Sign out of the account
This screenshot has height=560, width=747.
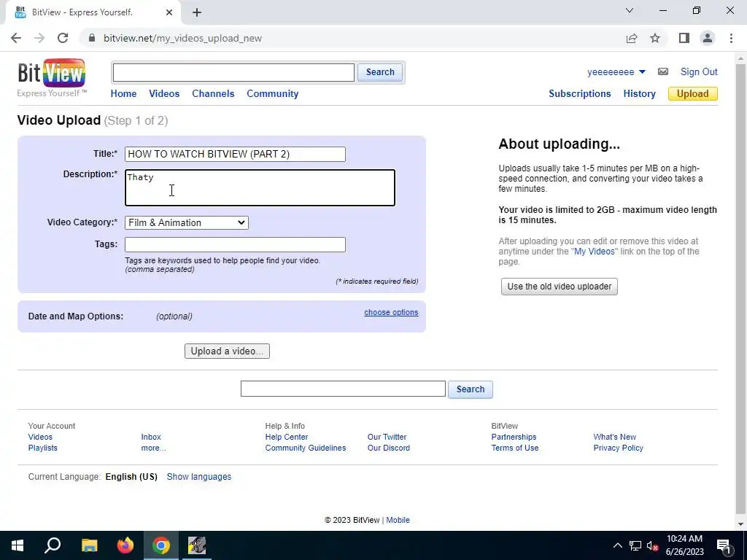pos(698,72)
